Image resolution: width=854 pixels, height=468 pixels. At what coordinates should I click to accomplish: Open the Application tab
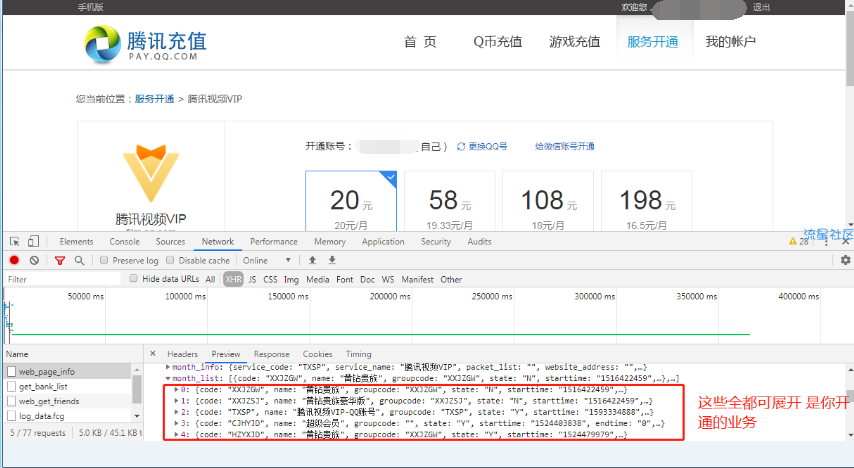coord(383,241)
